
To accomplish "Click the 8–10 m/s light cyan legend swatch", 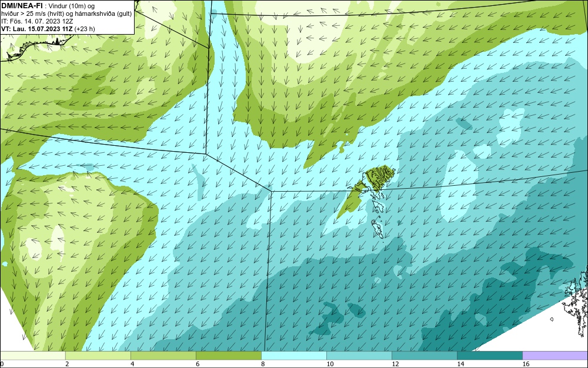I will coord(293,356).
